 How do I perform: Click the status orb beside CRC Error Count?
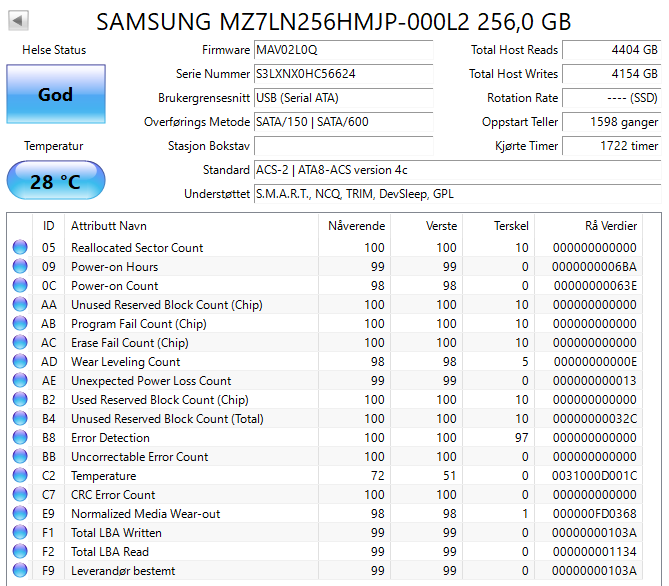tap(20, 495)
